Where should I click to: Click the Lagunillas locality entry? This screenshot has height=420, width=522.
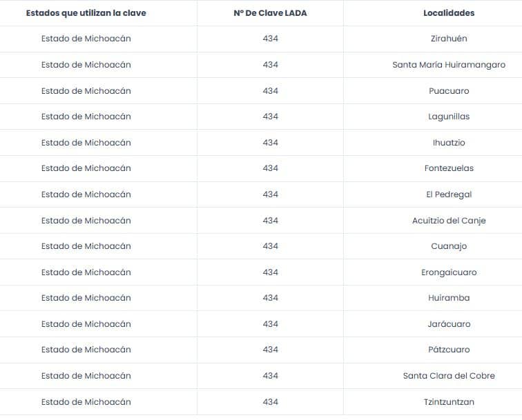pos(449,117)
